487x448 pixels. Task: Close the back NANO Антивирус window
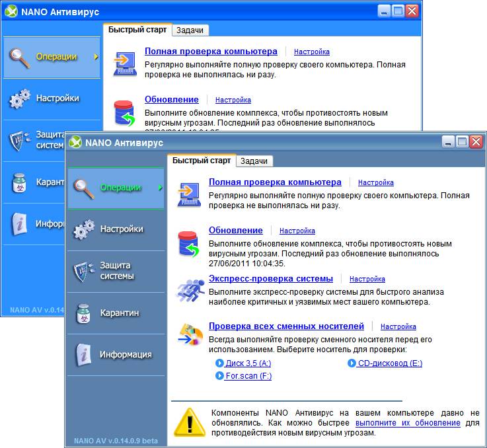tap(412, 11)
